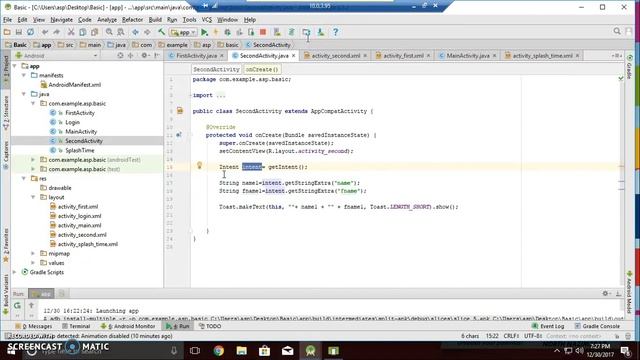This screenshot has height=360, width=640.
Task: Click the Copy toolbar icon
Action: pos(83,32)
